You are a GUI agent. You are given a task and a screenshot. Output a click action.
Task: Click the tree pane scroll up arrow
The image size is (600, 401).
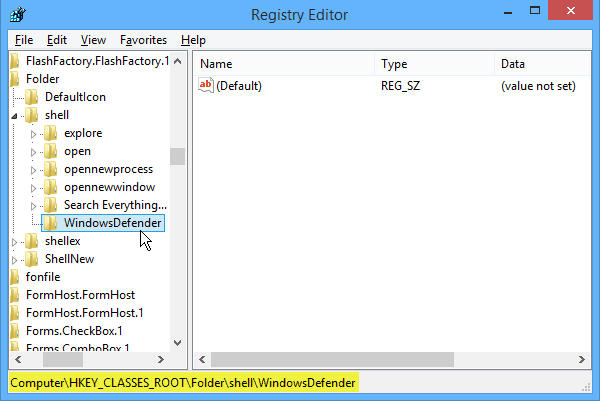[178, 61]
